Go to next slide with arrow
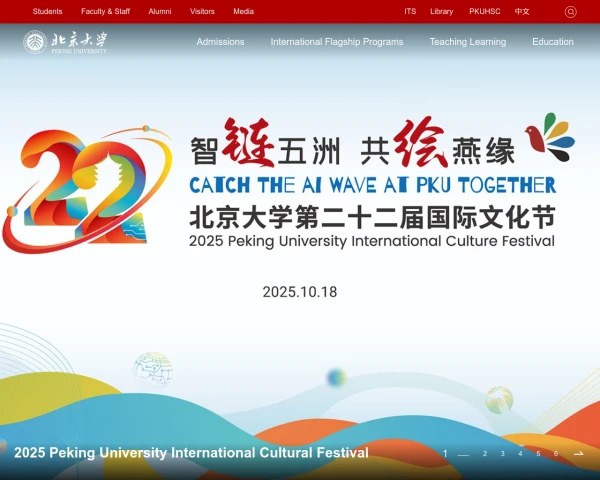The image size is (600, 480). [578, 454]
